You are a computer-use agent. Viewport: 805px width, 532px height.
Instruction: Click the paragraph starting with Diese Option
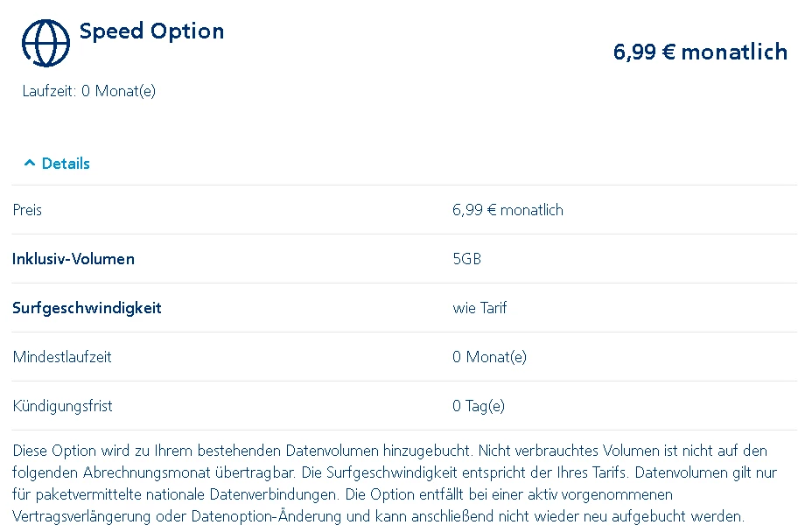coord(389,483)
